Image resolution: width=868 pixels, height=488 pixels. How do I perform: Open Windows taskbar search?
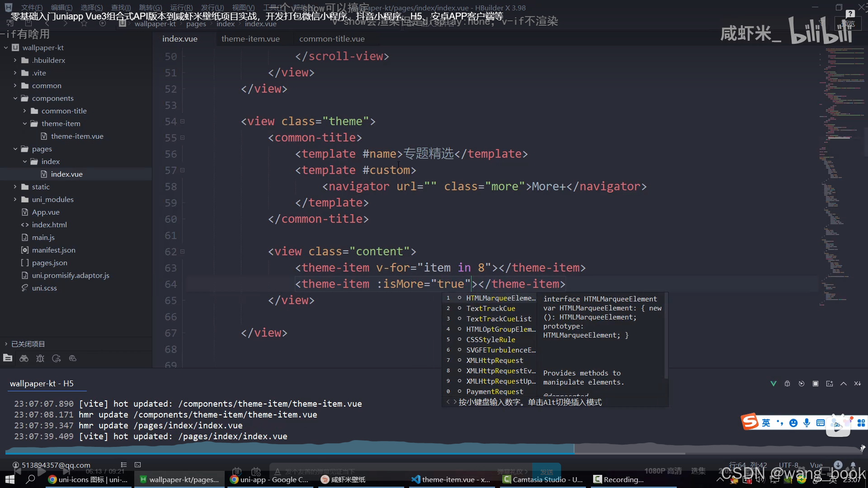pyautogui.click(x=30, y=479)
